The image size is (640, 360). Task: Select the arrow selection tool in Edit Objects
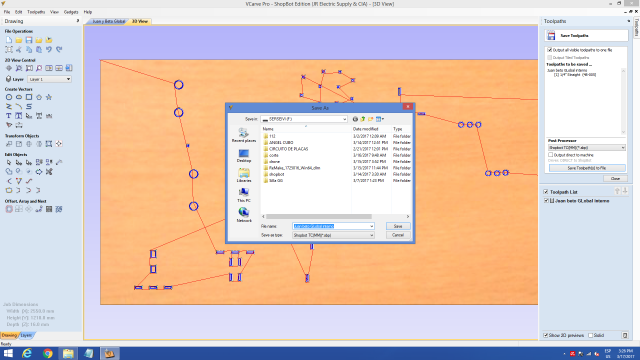click(9, 162)
